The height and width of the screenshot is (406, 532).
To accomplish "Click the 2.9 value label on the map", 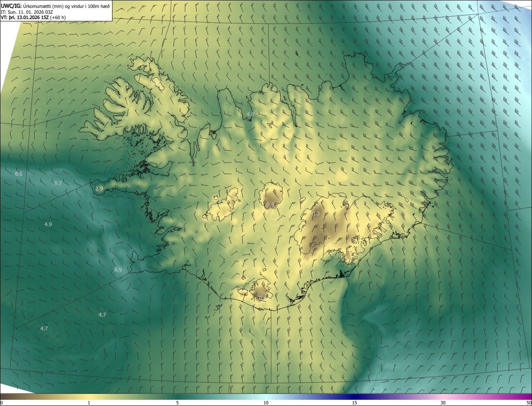I will click(99, 188).
